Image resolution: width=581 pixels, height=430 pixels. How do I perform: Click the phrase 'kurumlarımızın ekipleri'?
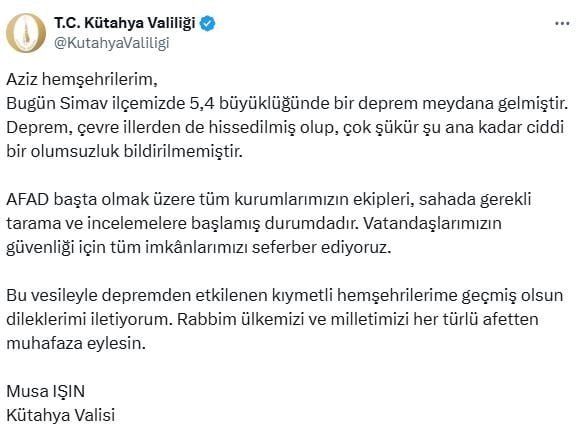(x=323, y=200)
